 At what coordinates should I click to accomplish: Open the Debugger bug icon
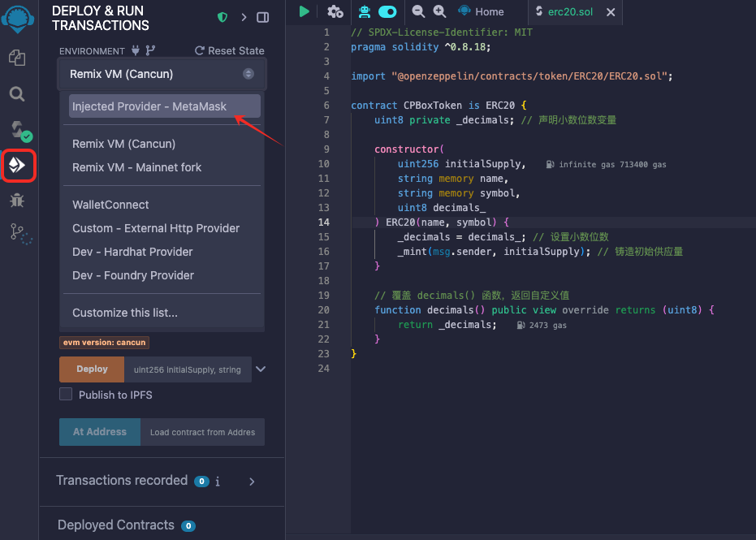tap(17, 200)
